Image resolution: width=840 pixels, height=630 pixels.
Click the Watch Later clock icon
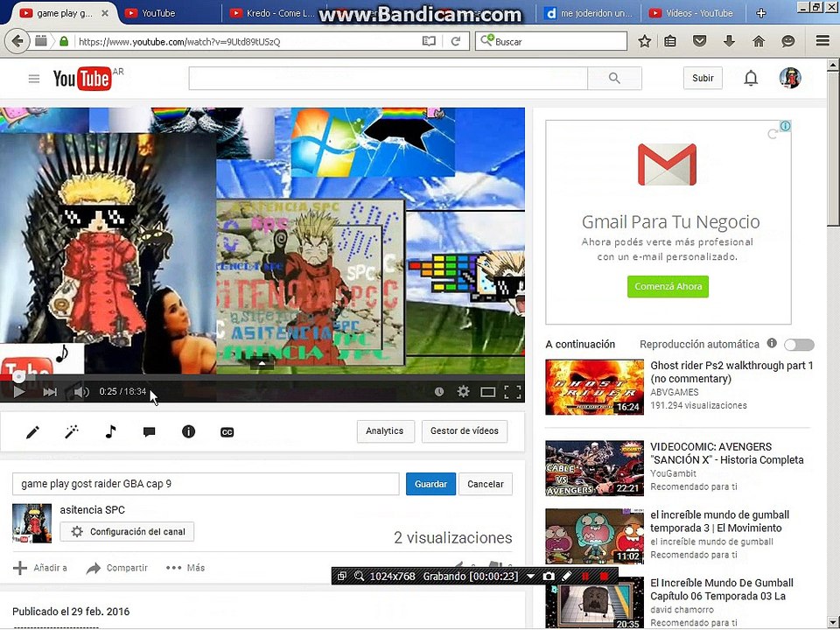pos(439,392)
